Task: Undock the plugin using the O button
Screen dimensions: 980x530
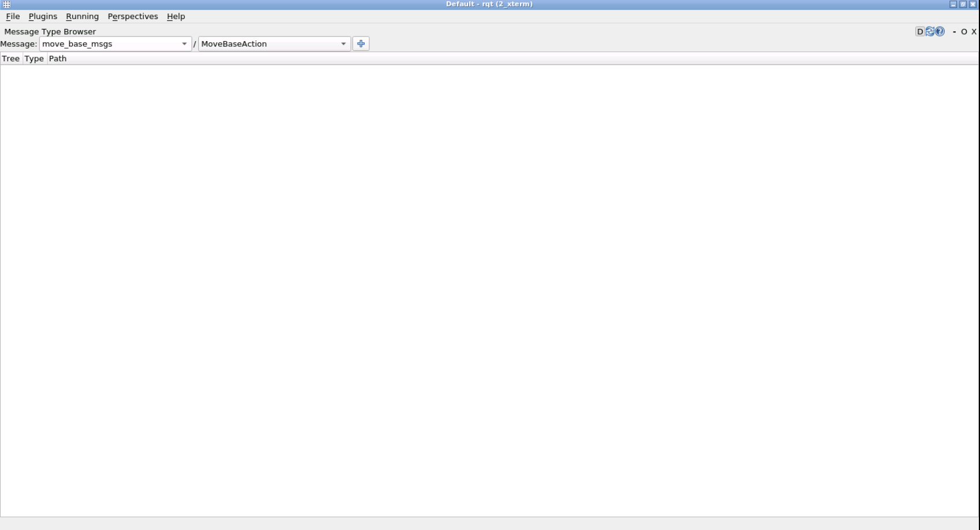Action: pos(964,32)
